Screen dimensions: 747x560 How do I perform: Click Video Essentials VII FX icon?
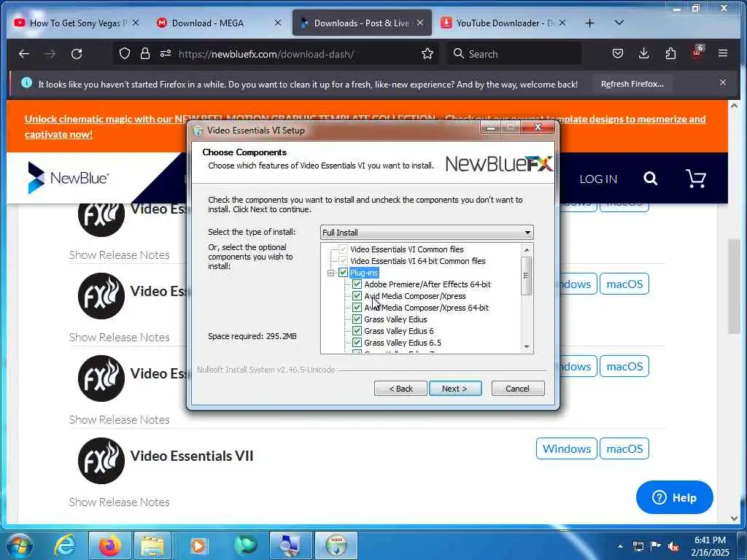(101, 461)
